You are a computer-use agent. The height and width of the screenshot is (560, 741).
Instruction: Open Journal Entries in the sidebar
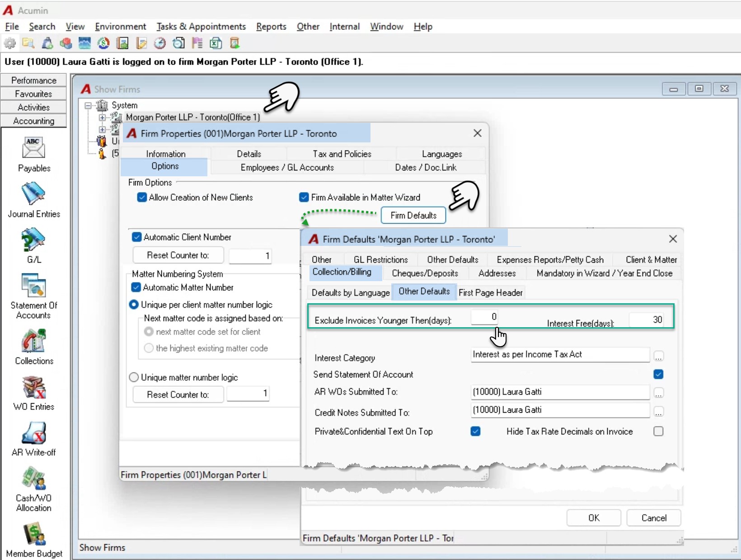coord(33,194)
